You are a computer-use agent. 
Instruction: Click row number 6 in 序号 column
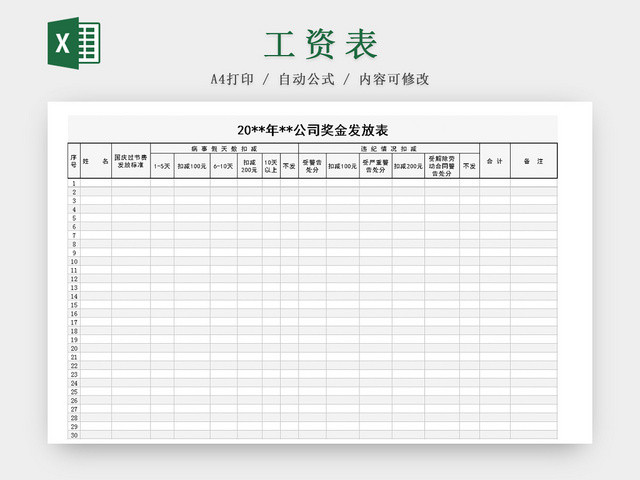(74, 227)
